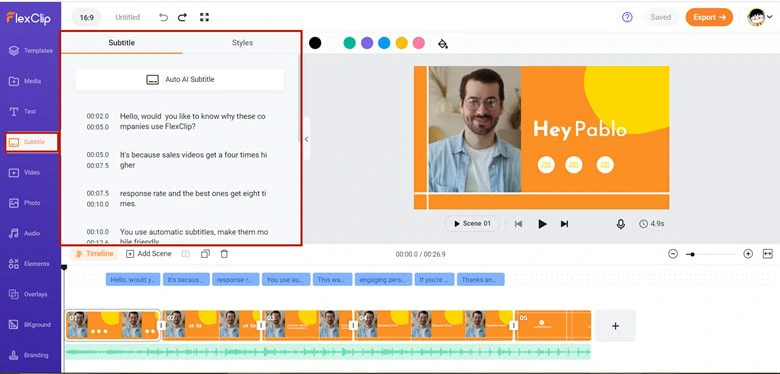This screenshot has width=780, height=374.
Task: Toggle the Timeline view
Action: [x=94, y=254]
